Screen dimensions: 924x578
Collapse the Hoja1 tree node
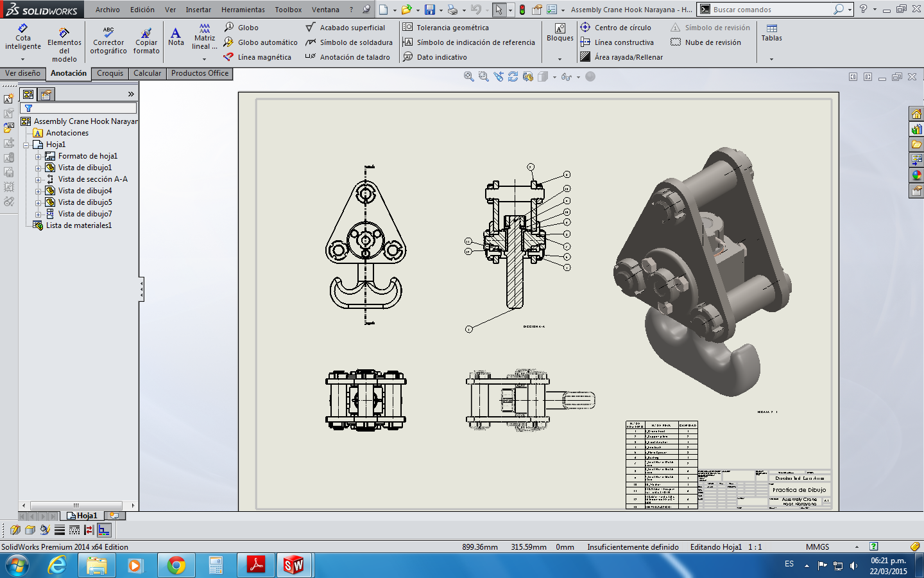coord(26,145)
